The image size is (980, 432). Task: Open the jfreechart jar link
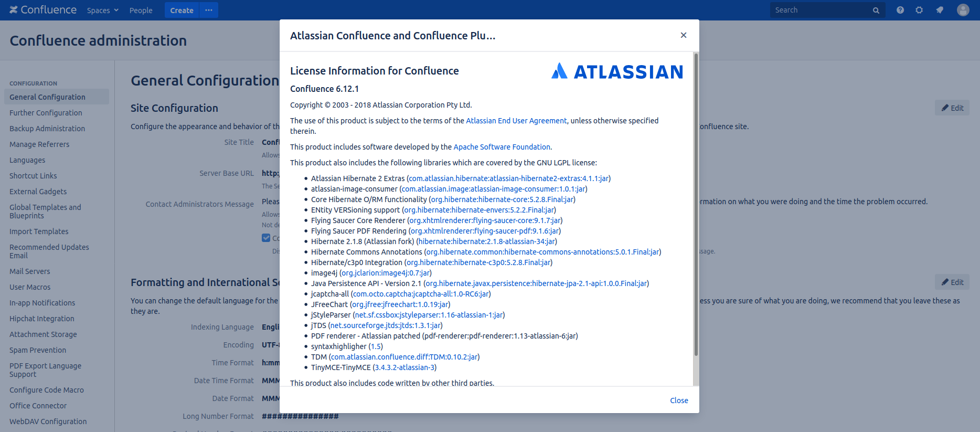coord(400,304)
